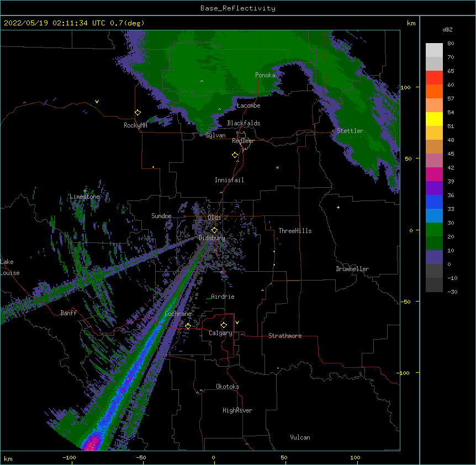Click the Sundre label
476x465 pixels.
161,216
